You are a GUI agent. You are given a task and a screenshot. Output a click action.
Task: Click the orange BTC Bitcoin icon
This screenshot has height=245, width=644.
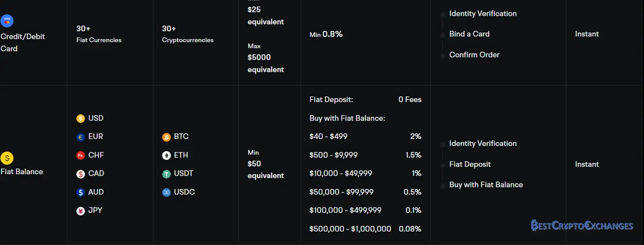167,137
